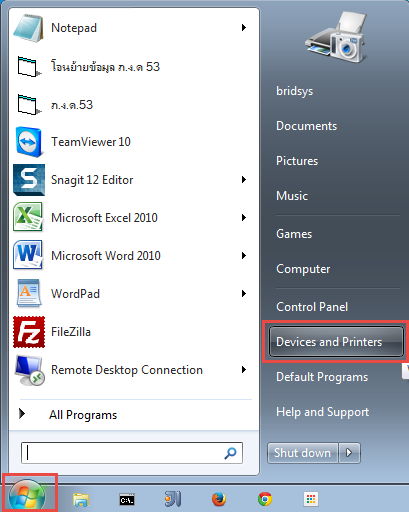Screen dimensions: 409x512
Task: Open Command Prompt taskbar icon
Action: click(x=127, y=499)
